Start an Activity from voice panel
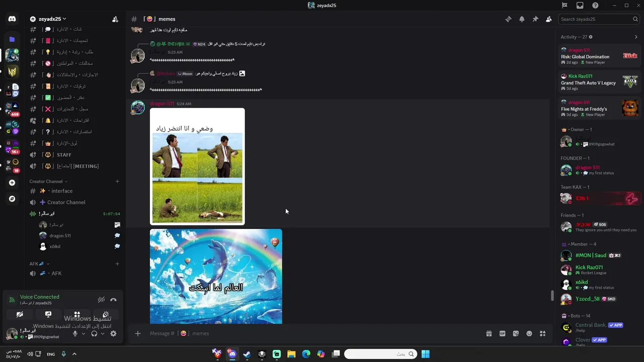The width and height of the screenshot is (644, 362). pos(77,314)
